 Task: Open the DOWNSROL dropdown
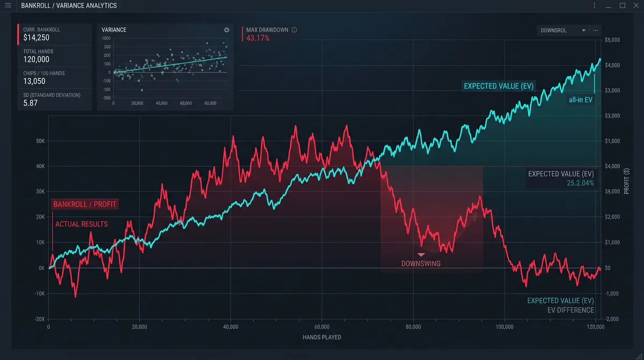click(563, 31)
